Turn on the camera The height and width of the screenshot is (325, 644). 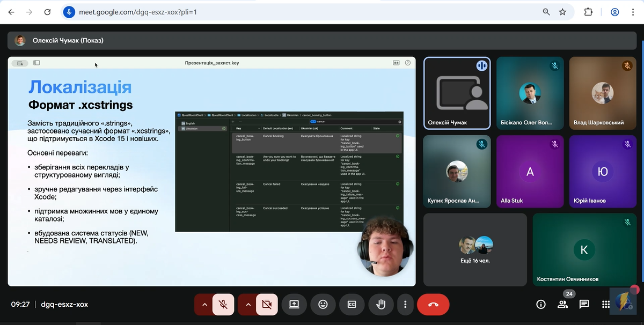267,305
